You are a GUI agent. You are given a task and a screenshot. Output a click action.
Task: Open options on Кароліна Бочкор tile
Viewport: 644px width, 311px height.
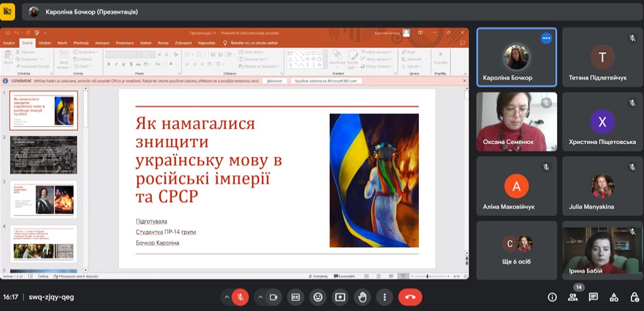[546, 38]
